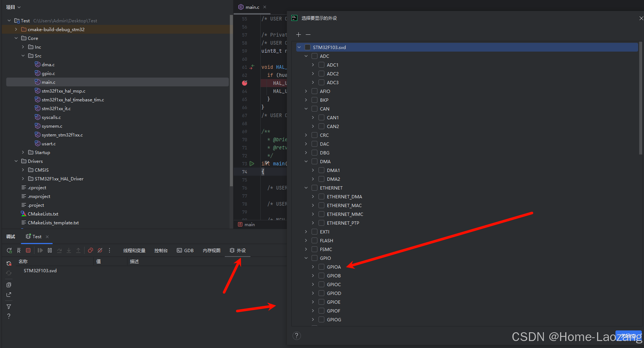Expand the cmake-build-debug_stm32 folder
The width and height of the screenshot is (644, 348).
[x=16, y=29]
